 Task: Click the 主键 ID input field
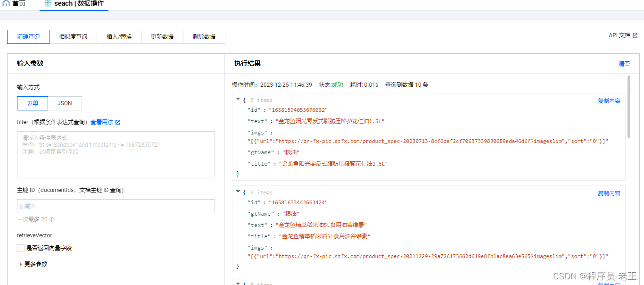[x=116, y=206]
